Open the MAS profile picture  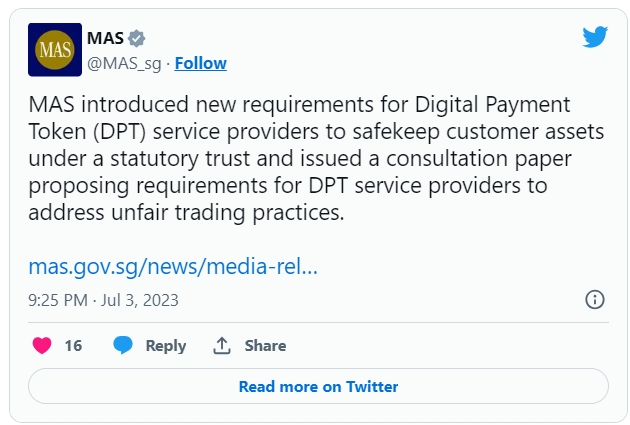[54, 51]
